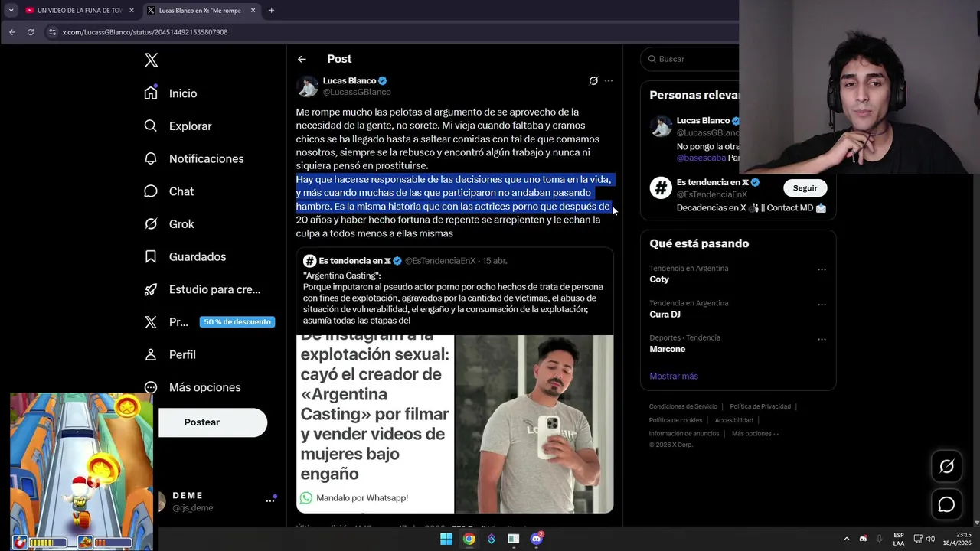Click the 50 % de descuento badge

point(237,322)
